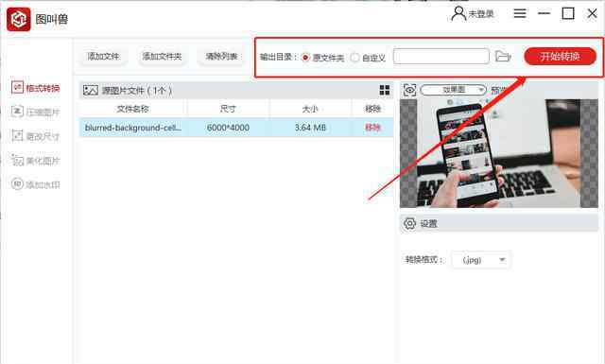Screen dimensions: 605x364
Task: Select 原文件夹 output radio button
Action: 305,58
